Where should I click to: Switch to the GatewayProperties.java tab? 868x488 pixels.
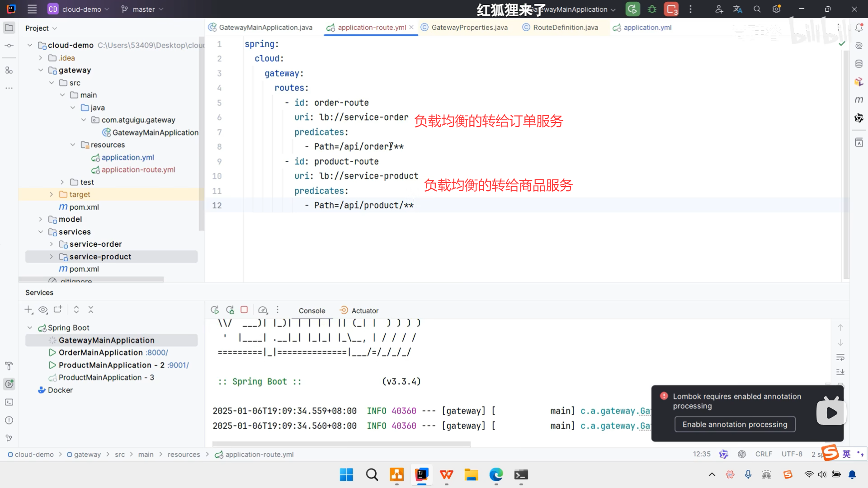pyautogui.click(x=469, y=28)
